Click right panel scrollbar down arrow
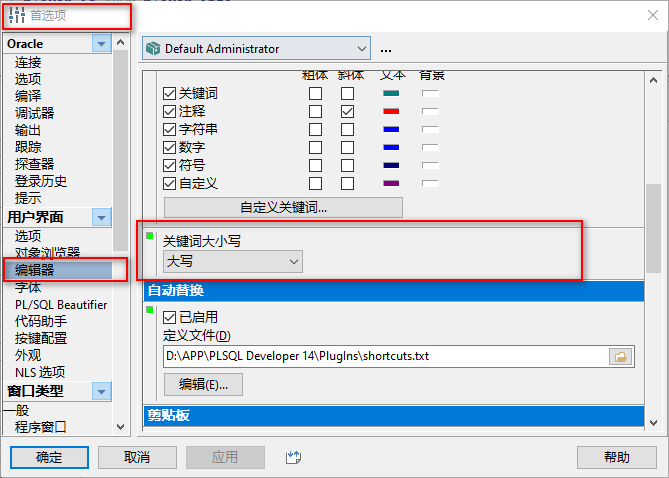This screenshot has height=478, width=669. 653,423
